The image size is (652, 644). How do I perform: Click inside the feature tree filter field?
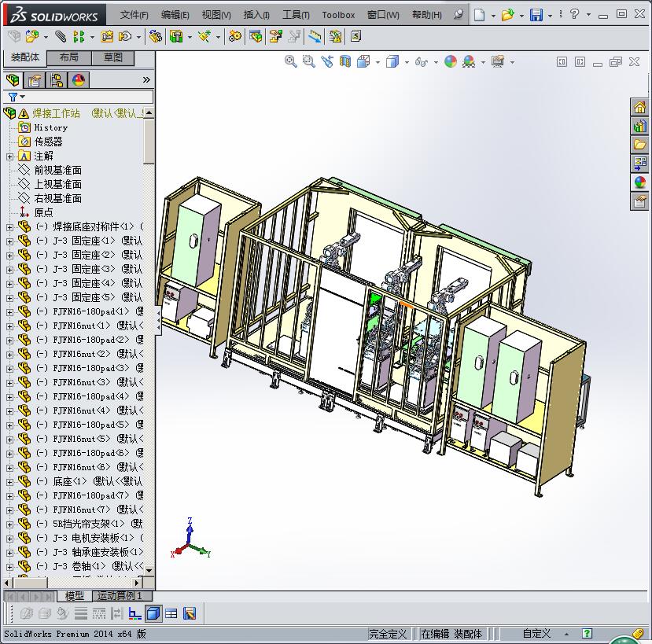pos(89,97)
